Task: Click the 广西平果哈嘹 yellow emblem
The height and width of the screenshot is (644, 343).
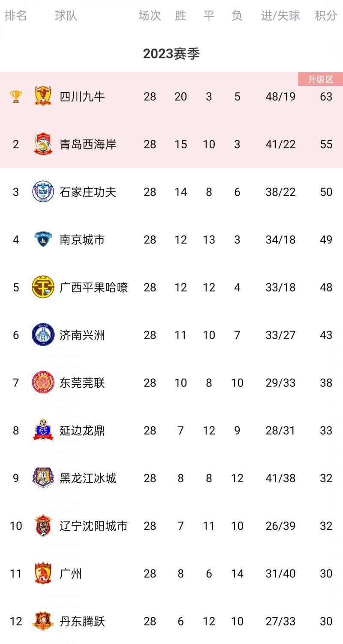Action: pos(43,287)
